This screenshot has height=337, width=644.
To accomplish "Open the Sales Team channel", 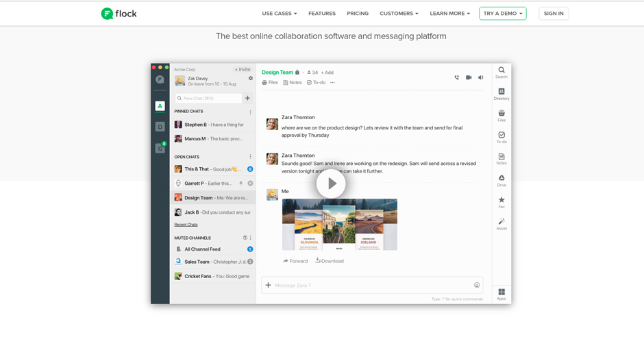I will click(213, 262).
